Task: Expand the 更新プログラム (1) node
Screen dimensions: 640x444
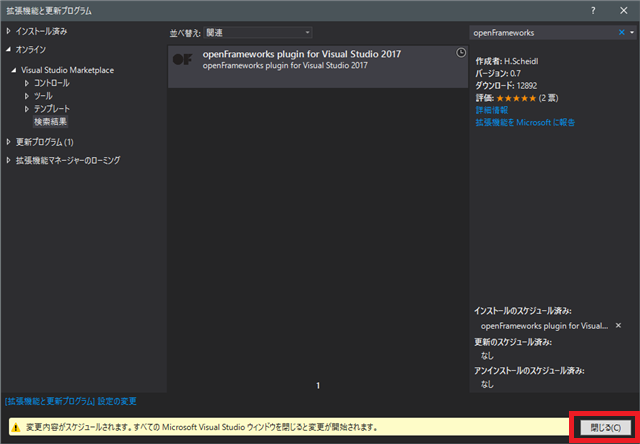Action: 9,142
